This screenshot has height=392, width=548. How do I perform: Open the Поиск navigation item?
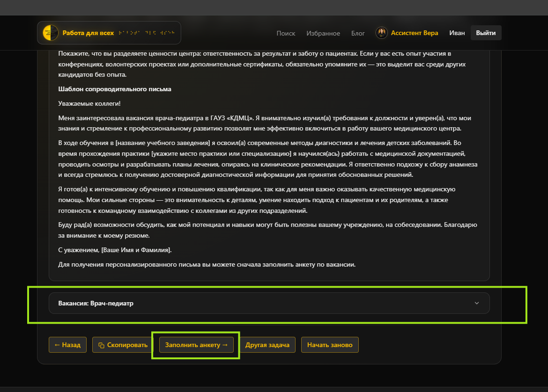pos(286,33)
